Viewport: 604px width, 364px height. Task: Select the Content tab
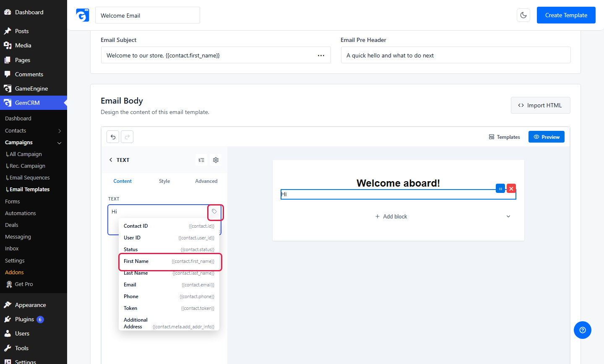click(122, 181)
